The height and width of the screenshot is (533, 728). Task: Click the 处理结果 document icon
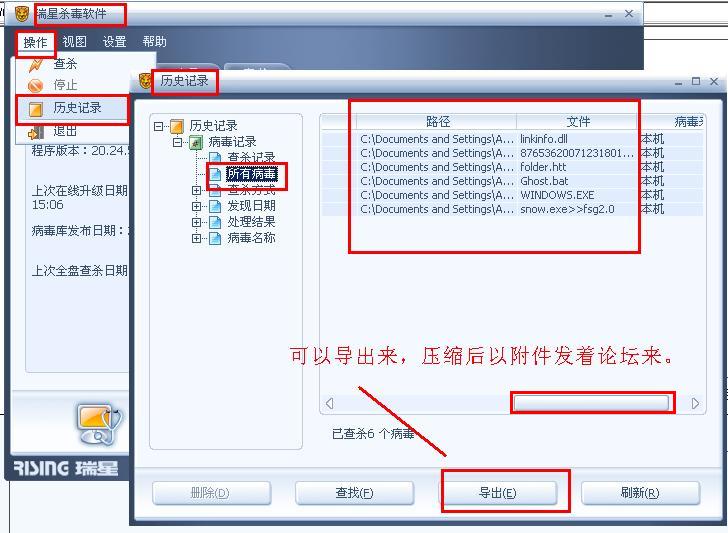[x=215, y=222]
